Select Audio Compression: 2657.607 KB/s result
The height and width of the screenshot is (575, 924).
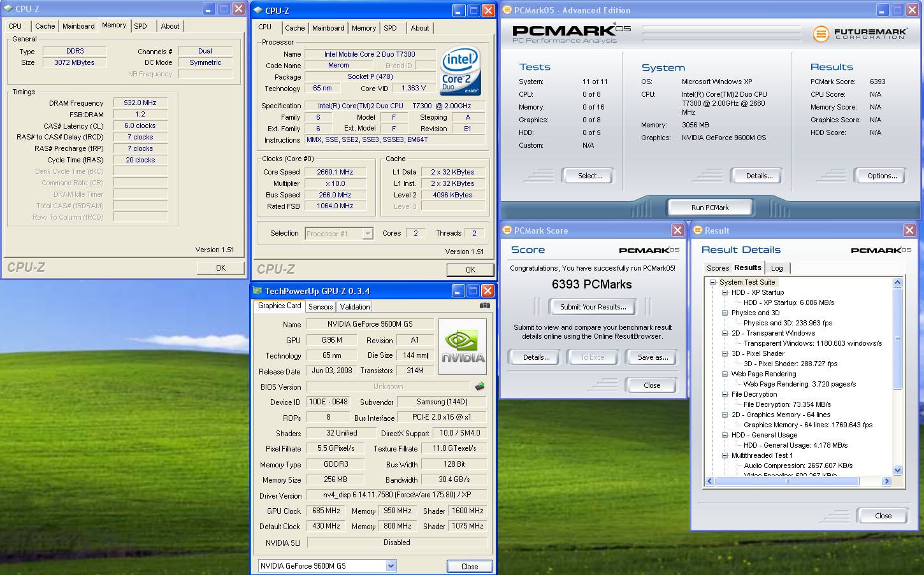pyautogui.click(x=798, y=465)
